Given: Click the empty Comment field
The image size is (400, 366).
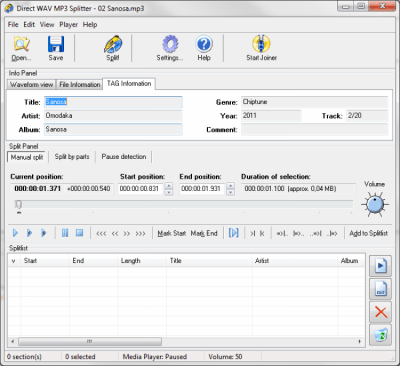Looking at the screenshot, I should 314,129.
